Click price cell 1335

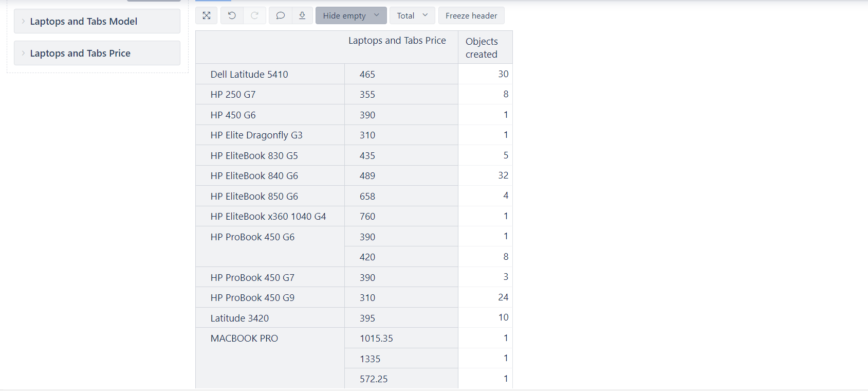tap(401, 359)
